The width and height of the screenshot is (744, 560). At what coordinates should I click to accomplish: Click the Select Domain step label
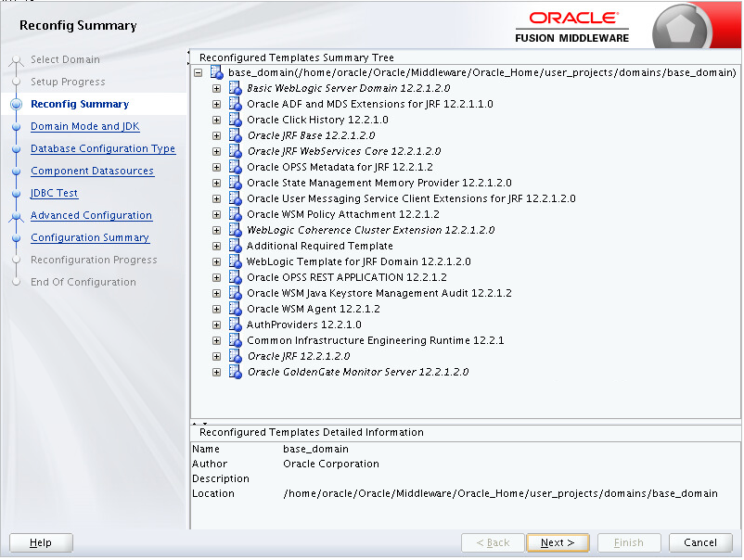pos(66,59)
